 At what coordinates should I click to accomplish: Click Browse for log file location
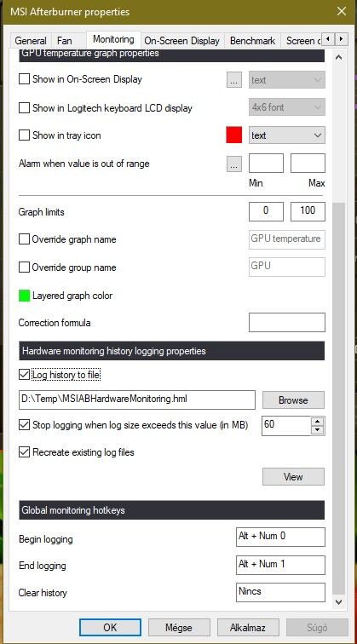(x=293, y=400)
